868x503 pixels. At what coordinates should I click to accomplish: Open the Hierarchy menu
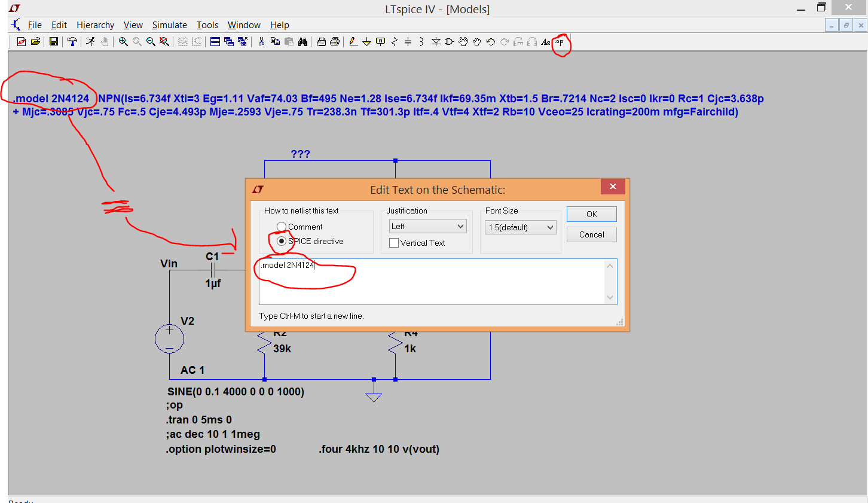coord(96,25)
